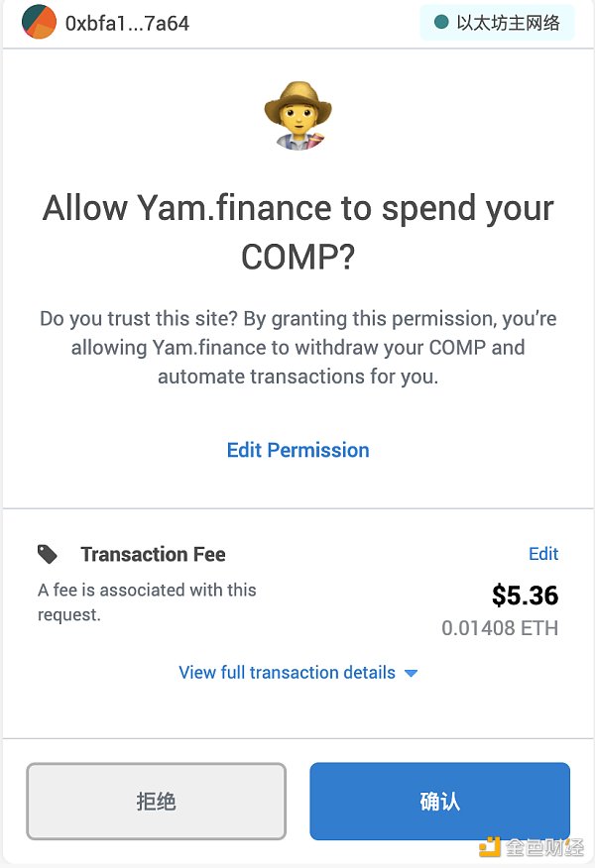Expand details using the blue triangle arrow

[411, 673]
